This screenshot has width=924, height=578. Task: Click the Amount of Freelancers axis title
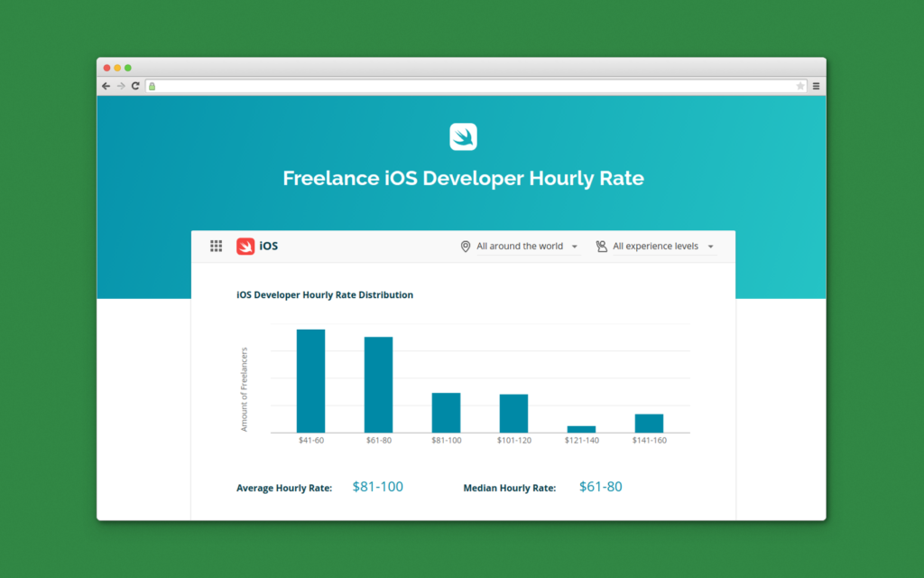click(x=244, y=389)
